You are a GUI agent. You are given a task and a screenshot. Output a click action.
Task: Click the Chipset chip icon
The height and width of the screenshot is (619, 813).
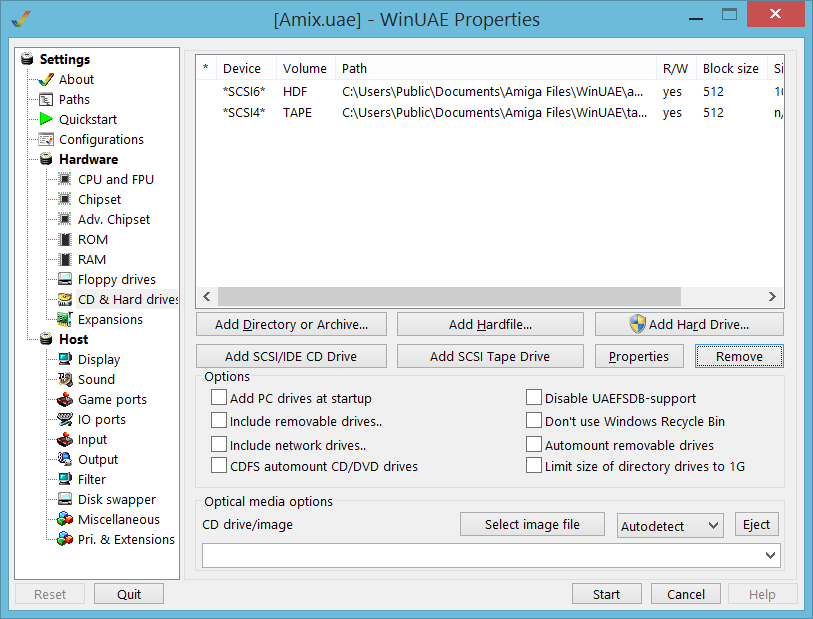(x=65, y=200)
